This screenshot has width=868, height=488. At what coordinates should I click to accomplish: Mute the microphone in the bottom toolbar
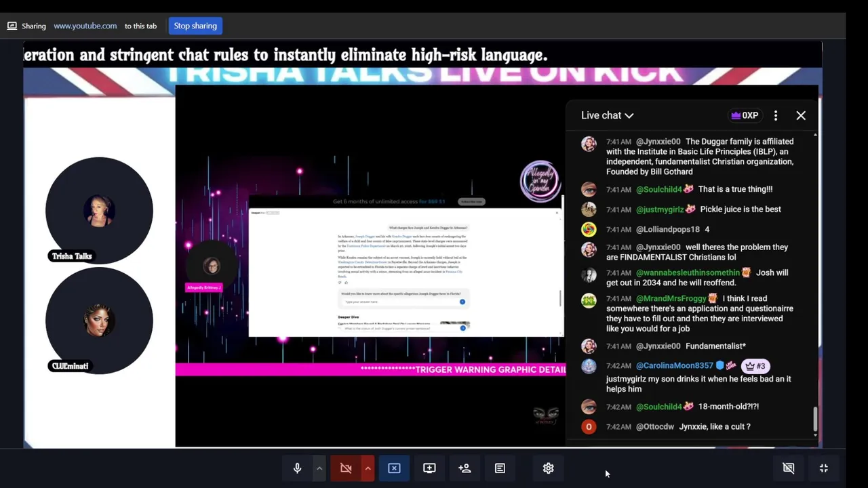(x=297, y=468)
